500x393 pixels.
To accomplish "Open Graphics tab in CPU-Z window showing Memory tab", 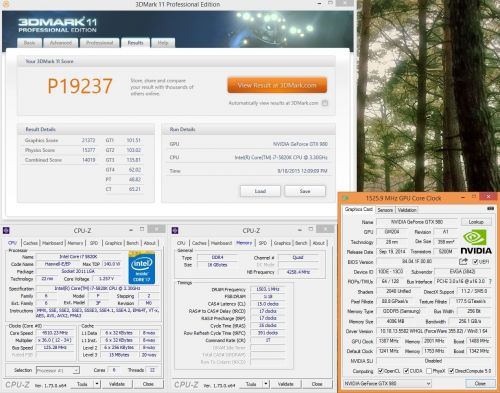I will click(282, 243).
